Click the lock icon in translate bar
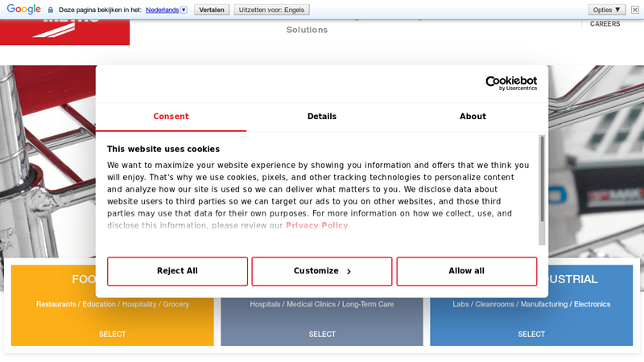The image size is (644, 362). (51, 10)
